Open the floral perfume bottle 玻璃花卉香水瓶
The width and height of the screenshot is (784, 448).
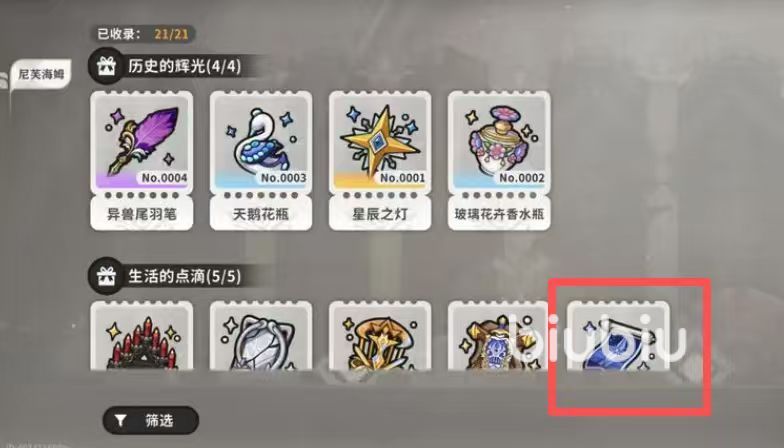point(499,160)
